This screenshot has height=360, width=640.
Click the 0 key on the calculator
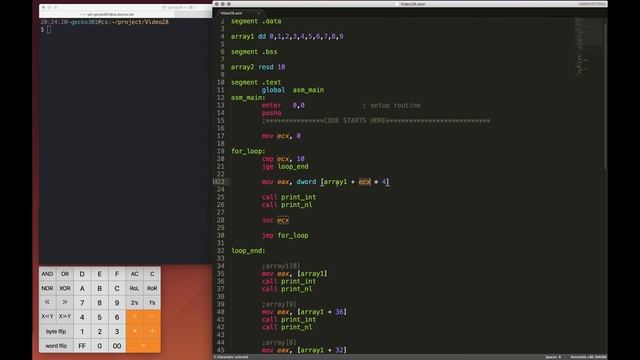[100, 346]
